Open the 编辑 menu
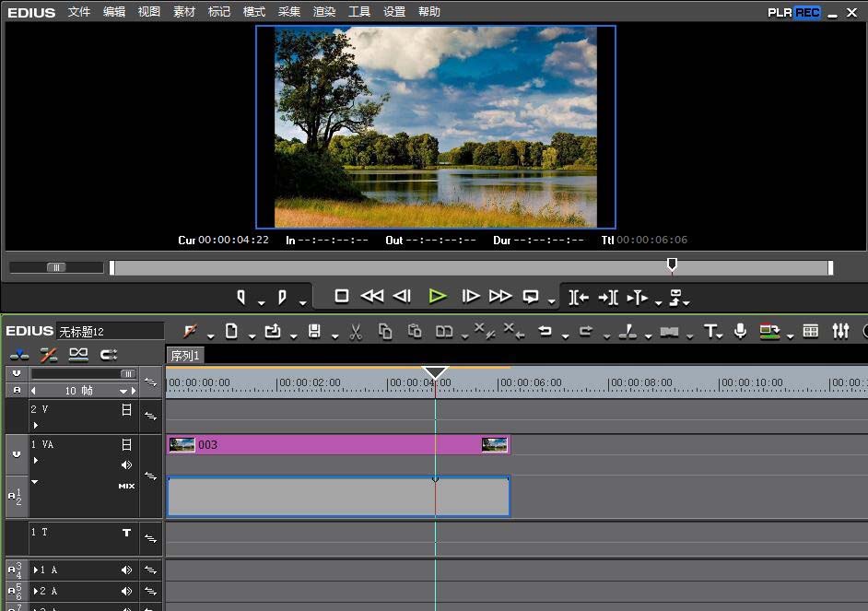Viewport: 868px width, 611px height. point(114,12)
